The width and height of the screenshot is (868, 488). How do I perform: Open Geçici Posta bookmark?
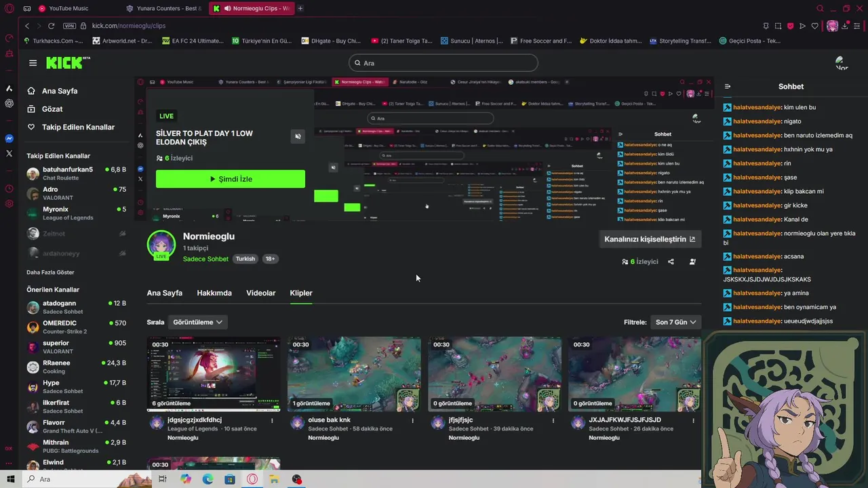tap(749, 41)
